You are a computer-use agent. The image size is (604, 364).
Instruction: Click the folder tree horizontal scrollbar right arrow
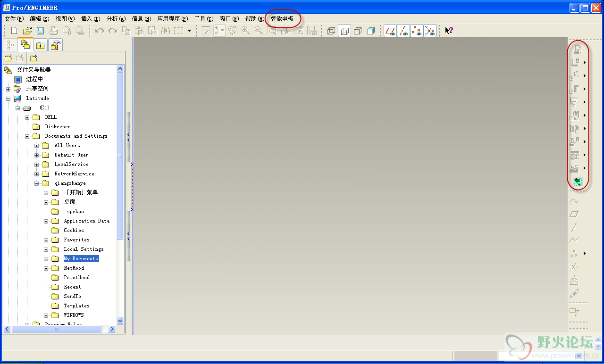click(112, 329)
